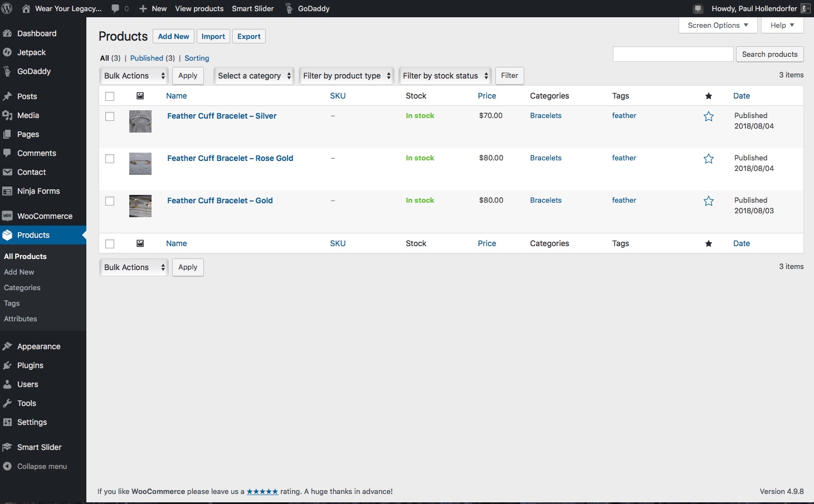Click the Import button

(213, 36)
